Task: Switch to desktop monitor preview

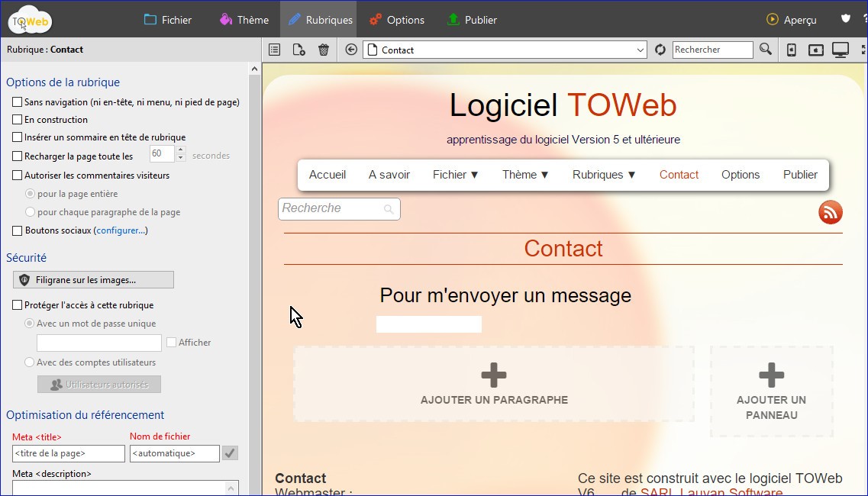Action: point(841,50)
